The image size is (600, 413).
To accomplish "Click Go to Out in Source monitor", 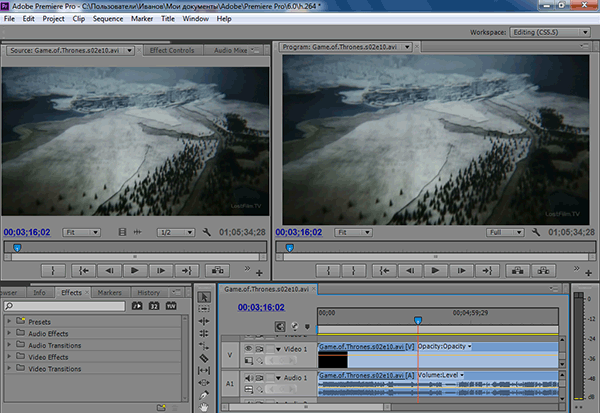I will point(186,271).
